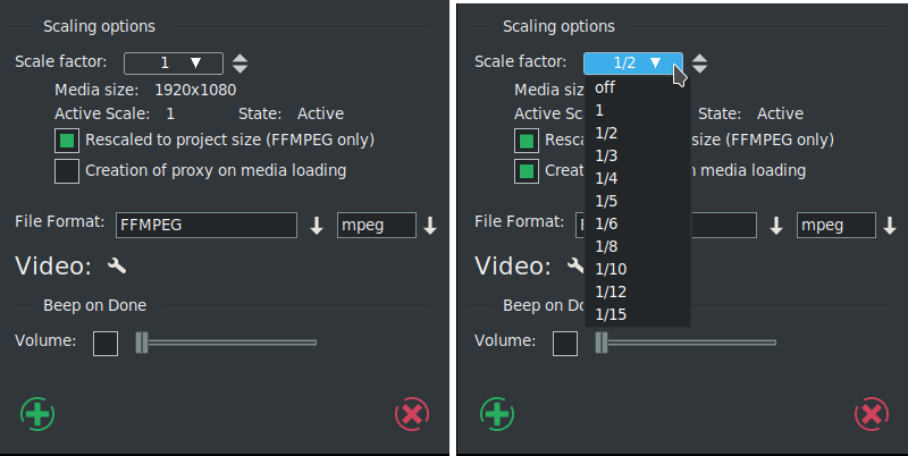Image resolution: width=908 pixels, height=456 pixels.
Task: Click down arrow beside FFMPEG field, left panel
Action: tap(316, 226)
